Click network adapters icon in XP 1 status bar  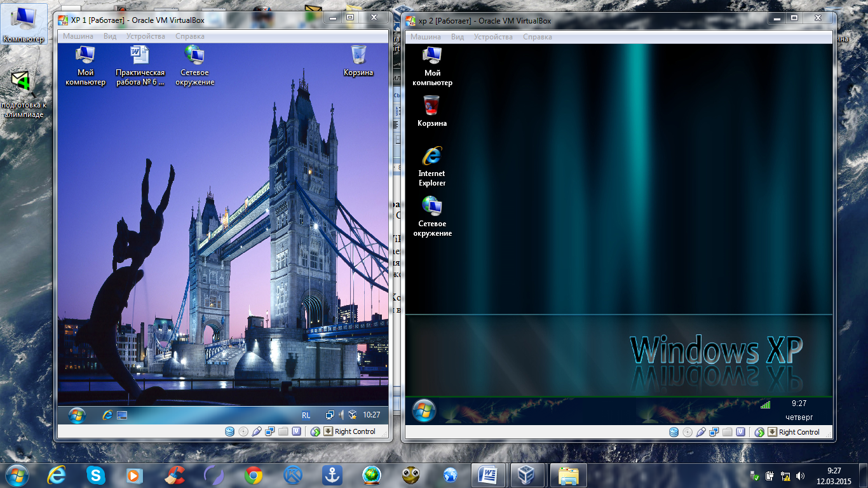click(269, 431)
